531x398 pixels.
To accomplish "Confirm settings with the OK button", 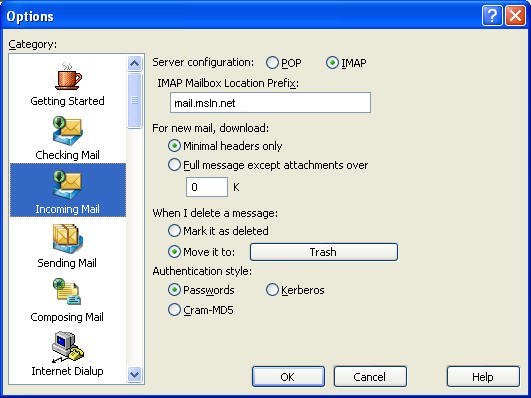I will [x=288, y=377].
